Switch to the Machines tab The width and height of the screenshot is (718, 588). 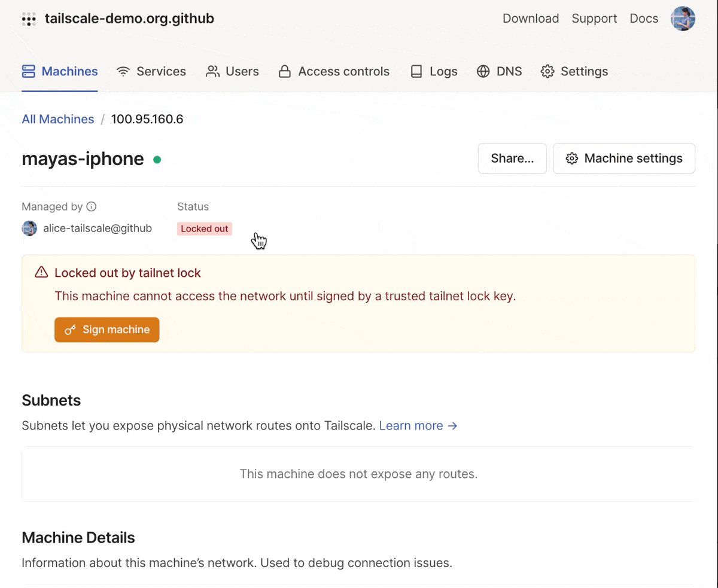click(60, 72)
